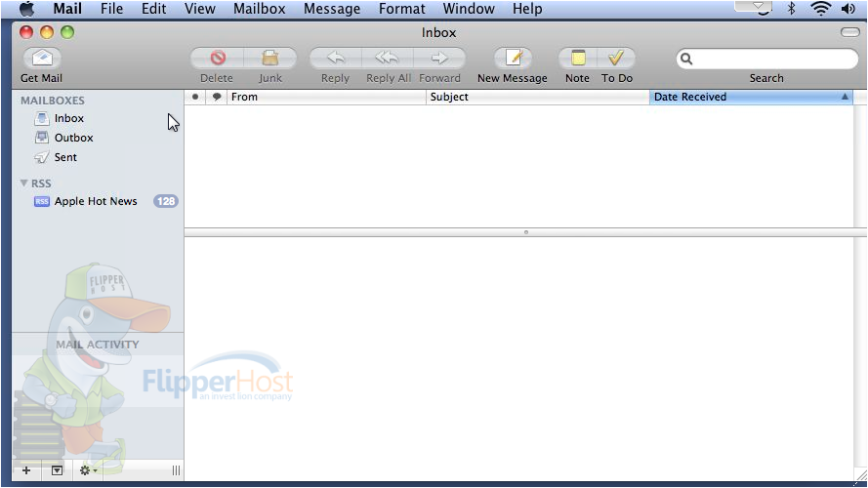
Task: Open the Mailbox menu
Action: 259,9
